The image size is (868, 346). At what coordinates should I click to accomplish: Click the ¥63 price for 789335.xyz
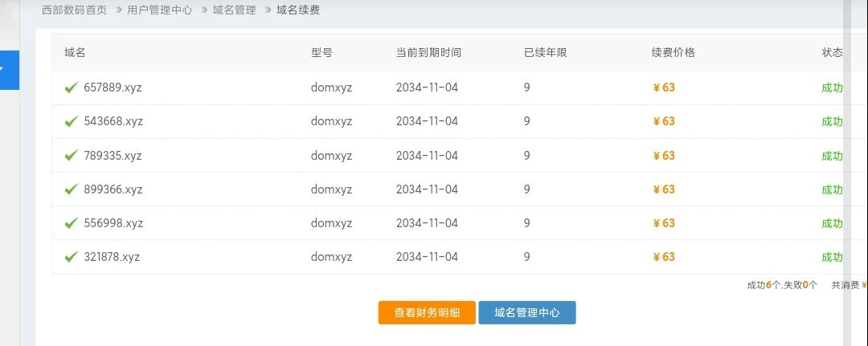coord(664,156)
